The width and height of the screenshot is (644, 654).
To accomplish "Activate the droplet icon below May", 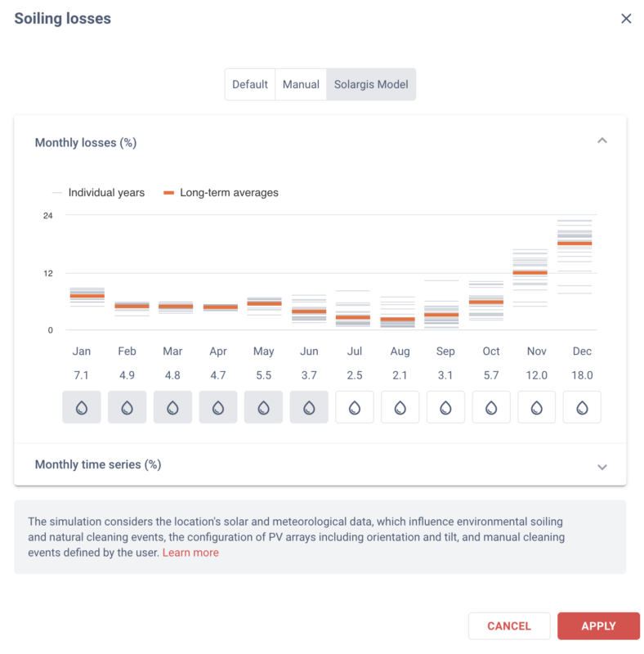I will [263, 406].
